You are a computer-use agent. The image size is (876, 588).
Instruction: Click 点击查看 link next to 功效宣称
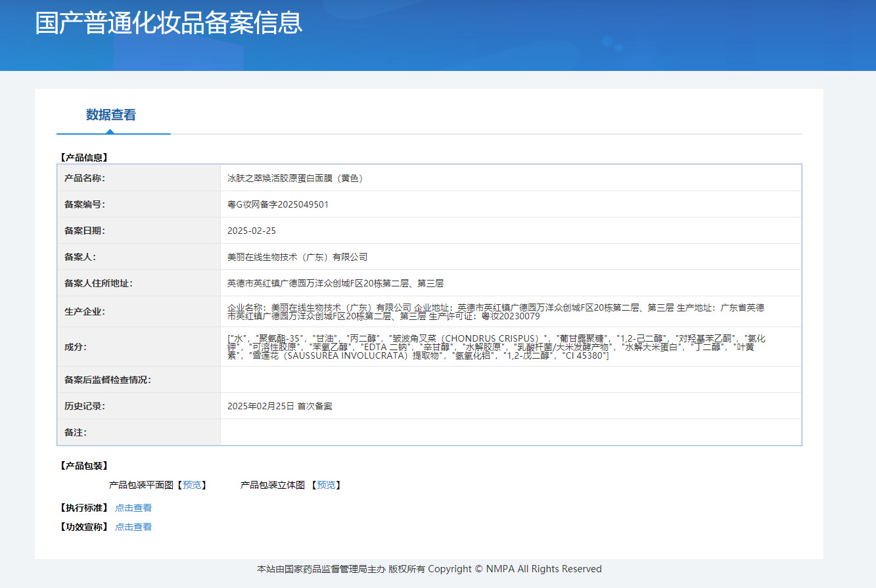point(133,527)
